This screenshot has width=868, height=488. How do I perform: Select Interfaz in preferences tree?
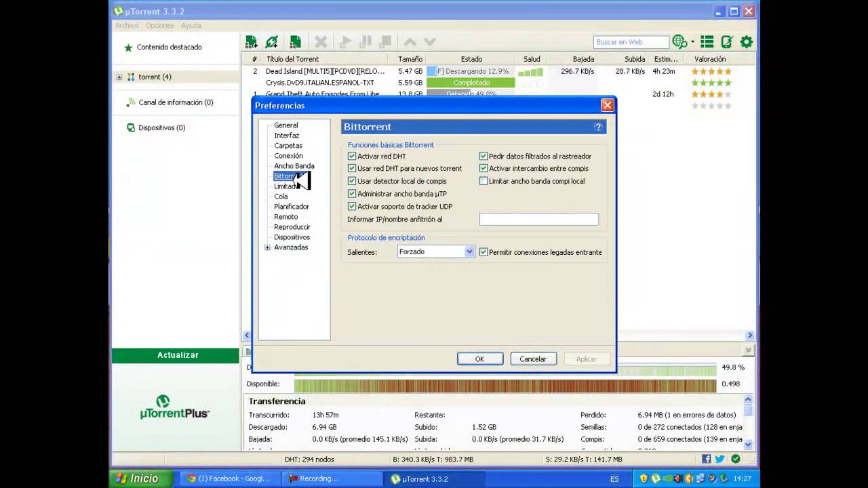(x=286, y=136)
